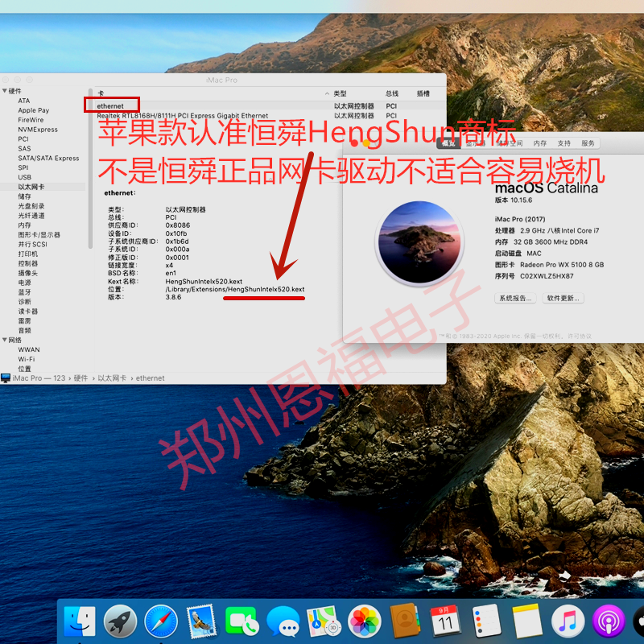
Task: Select 以太网卡 in sidebar
Action: click(x=31, y=187)
